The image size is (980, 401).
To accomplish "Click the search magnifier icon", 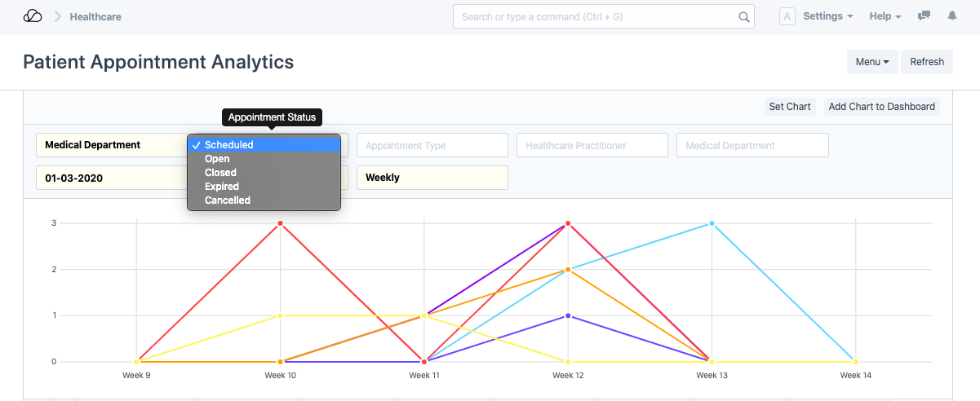I will coord(743,16).
